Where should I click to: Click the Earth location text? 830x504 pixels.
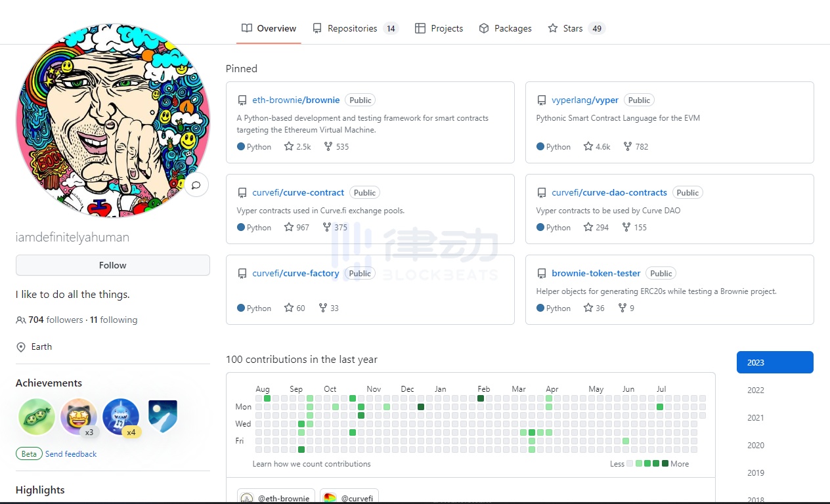tap(41, 346)
